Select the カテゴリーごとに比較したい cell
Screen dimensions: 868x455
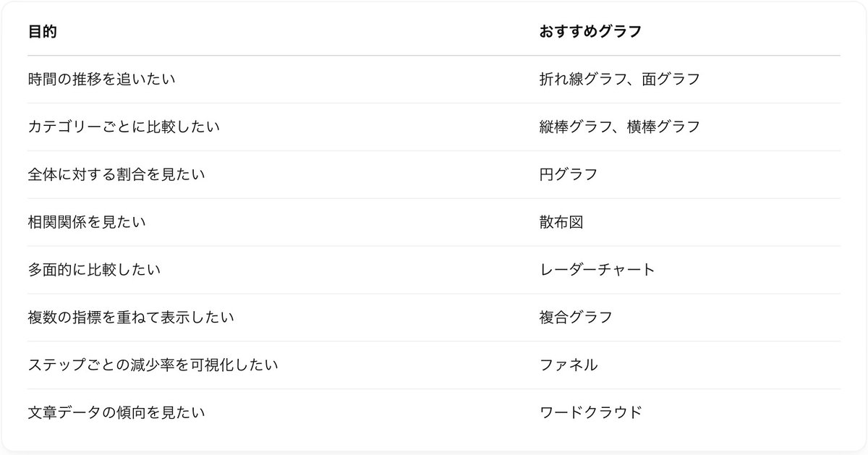(124, 127)
